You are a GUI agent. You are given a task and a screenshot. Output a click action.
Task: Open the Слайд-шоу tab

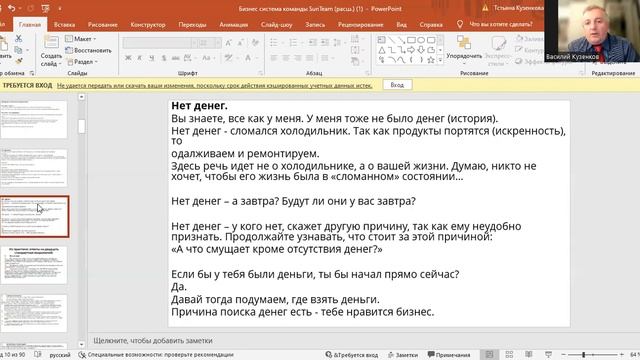pos(276,24)
